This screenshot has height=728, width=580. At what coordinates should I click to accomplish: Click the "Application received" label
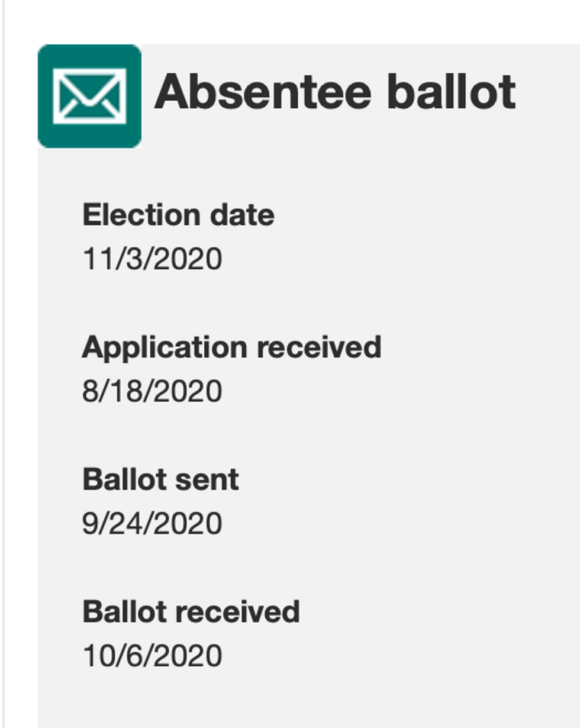click(232, 347)
